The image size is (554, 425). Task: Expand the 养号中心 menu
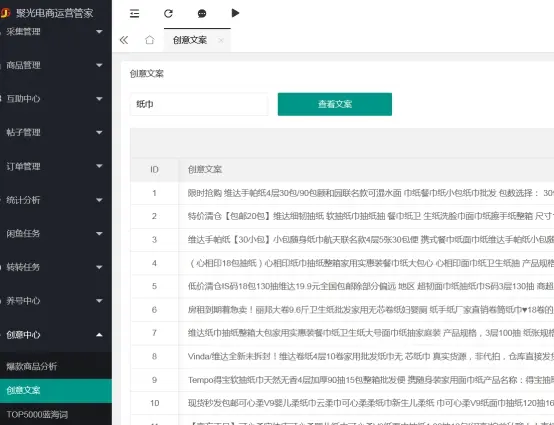pos(56,301)
